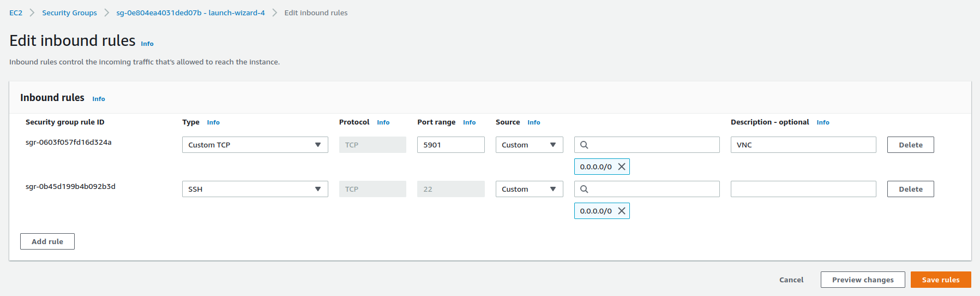
Task: Remove 0.0.0.0/0 source from VNC rule
Action: pos(621,167)
